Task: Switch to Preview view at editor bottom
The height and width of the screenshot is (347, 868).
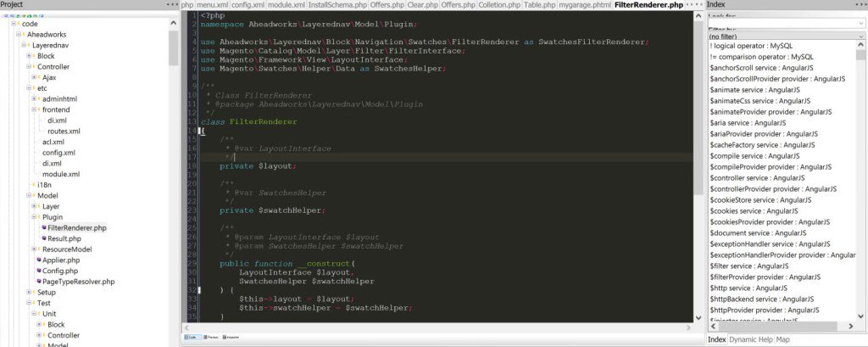Action: pyautogui.click(x=210, y=337)
